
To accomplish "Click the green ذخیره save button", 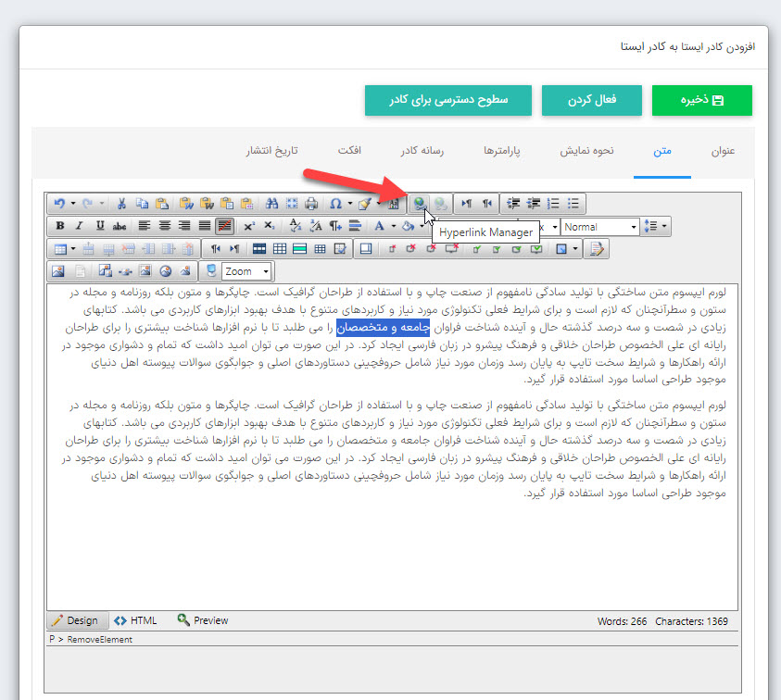I will [701, 102].
